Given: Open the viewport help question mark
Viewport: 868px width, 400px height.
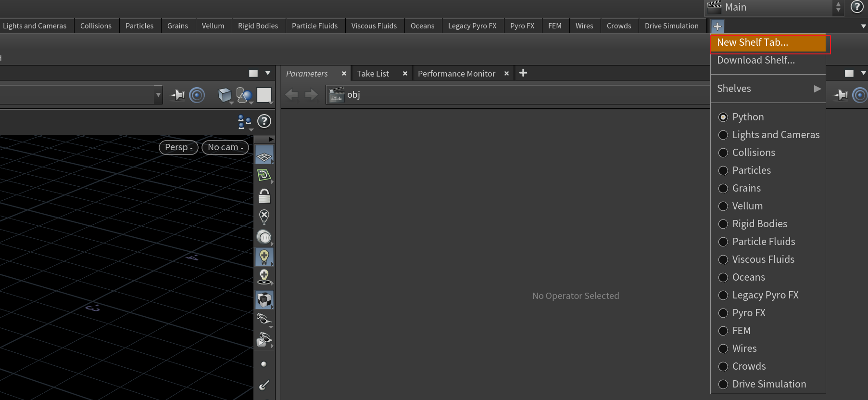Looking at the screenshot, I should point(264,121).
